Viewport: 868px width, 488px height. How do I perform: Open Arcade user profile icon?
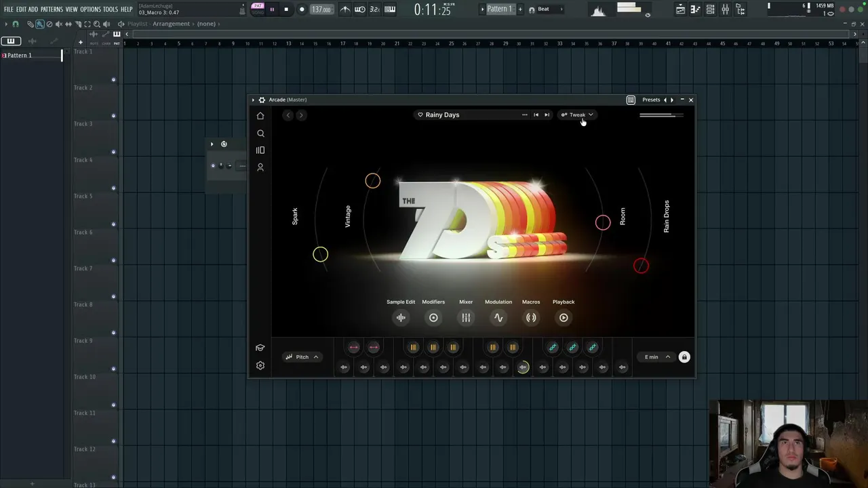pyautogui.click(x=260, y=167)
